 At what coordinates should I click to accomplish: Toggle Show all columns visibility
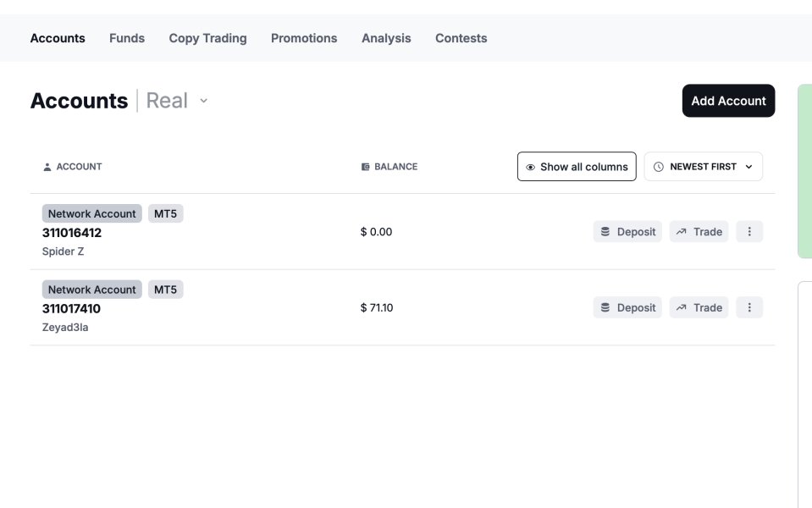(x=577, y=167)
